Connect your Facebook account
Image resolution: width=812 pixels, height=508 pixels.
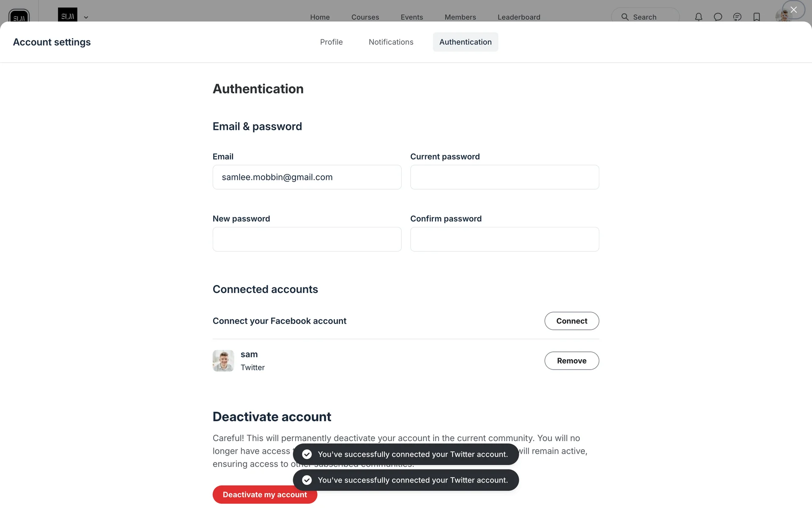click(571, 321)
